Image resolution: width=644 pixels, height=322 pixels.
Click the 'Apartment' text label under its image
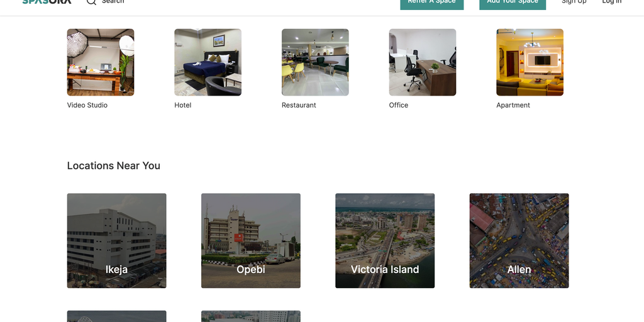pos(513,105)
